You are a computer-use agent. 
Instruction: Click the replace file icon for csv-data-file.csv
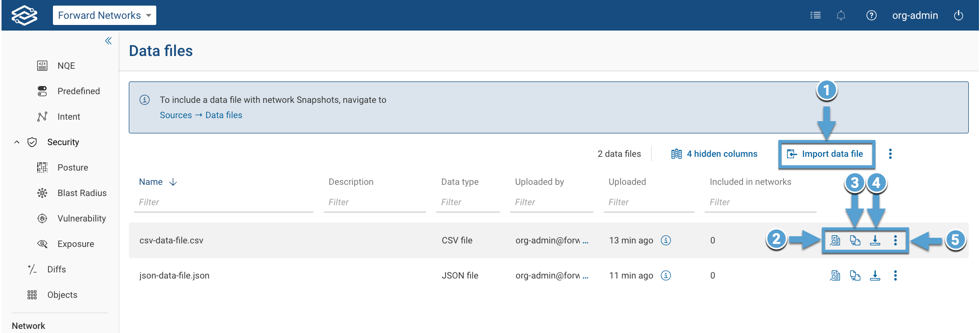click(855, 240)
